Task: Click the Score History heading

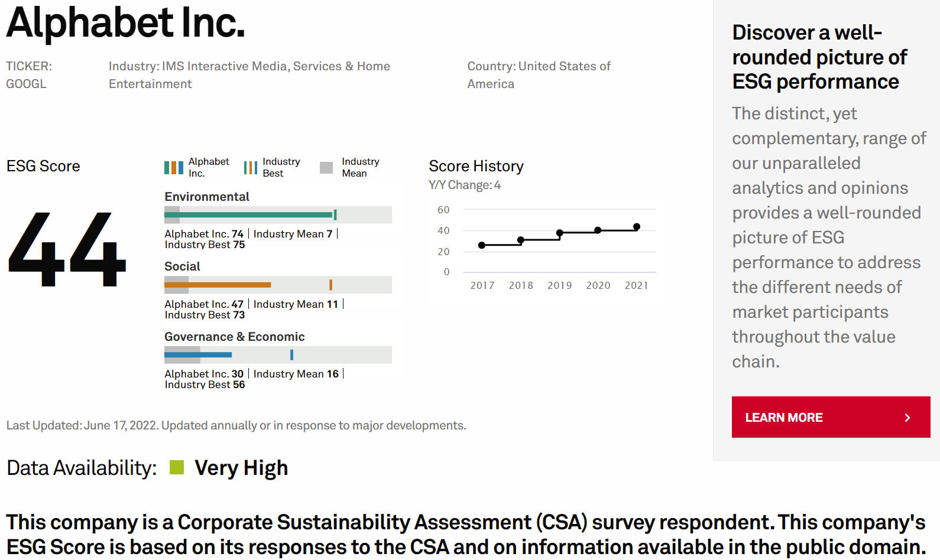Action: pyautogui.click(x=476, y=166)
